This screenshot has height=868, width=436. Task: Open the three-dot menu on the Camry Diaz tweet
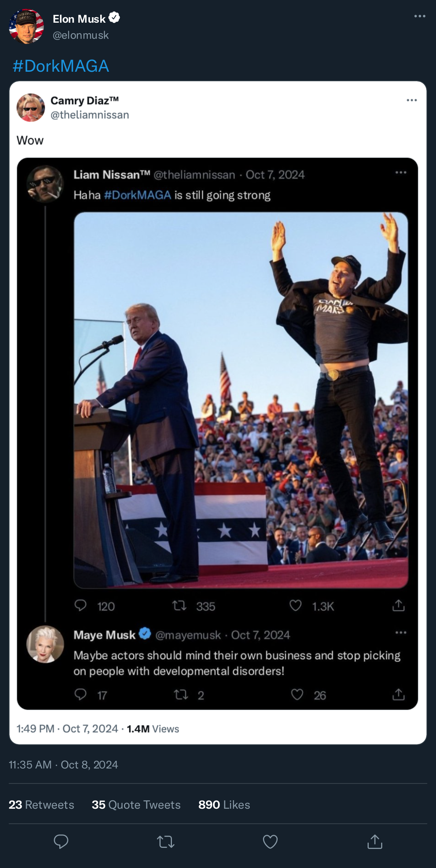pos(412,100)
